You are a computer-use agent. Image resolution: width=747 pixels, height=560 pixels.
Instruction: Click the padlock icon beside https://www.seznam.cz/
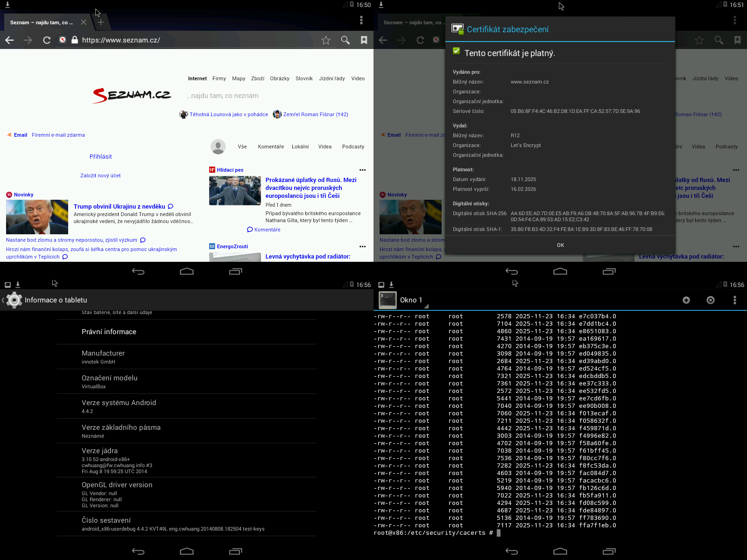74,40
